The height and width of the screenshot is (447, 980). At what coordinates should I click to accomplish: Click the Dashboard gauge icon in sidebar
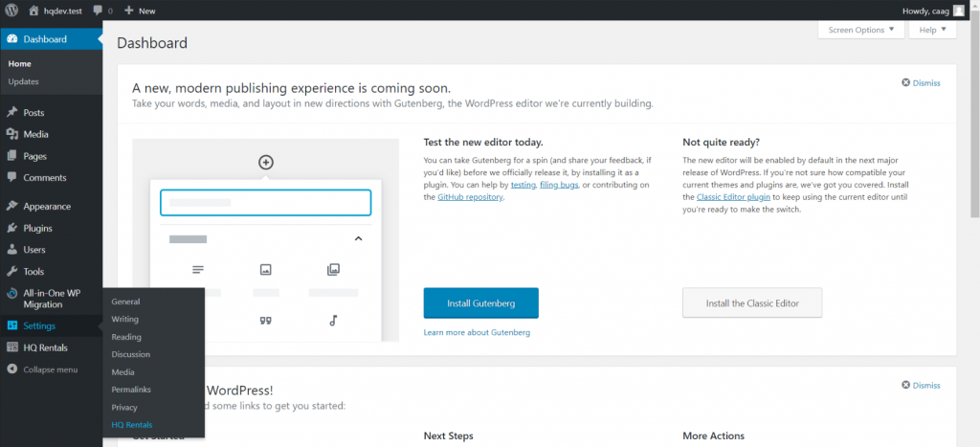[11, 39]
